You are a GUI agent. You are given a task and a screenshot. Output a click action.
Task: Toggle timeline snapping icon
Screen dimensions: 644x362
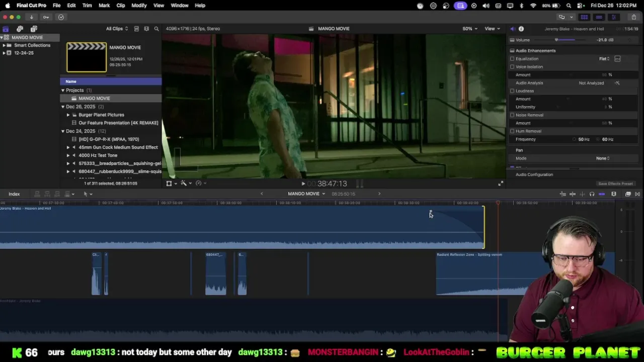[602, 194]
